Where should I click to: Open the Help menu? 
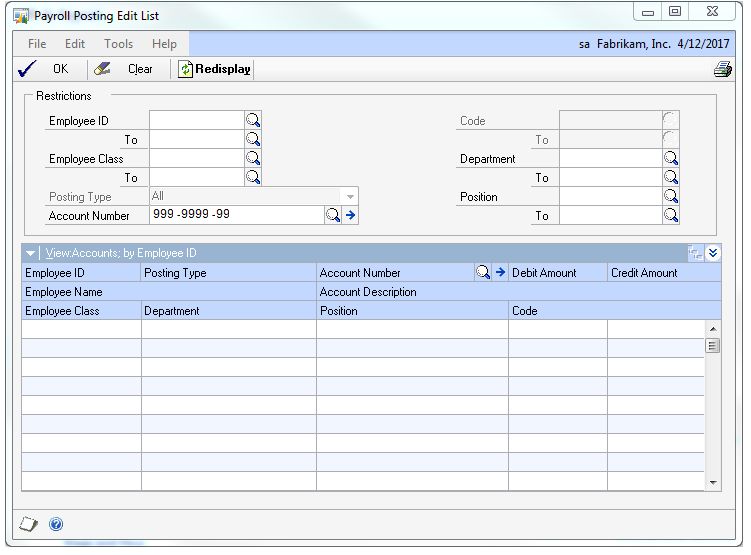pos(164,44)
